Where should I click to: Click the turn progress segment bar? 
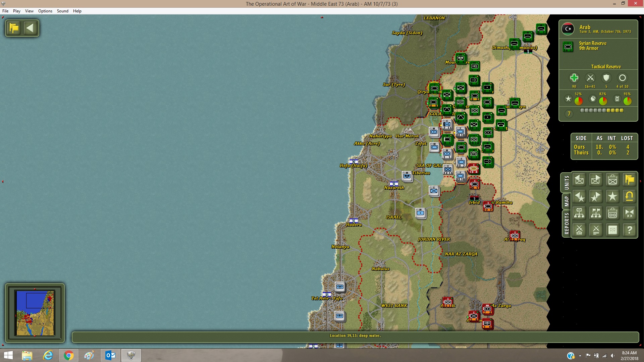(x=602, y=110)
